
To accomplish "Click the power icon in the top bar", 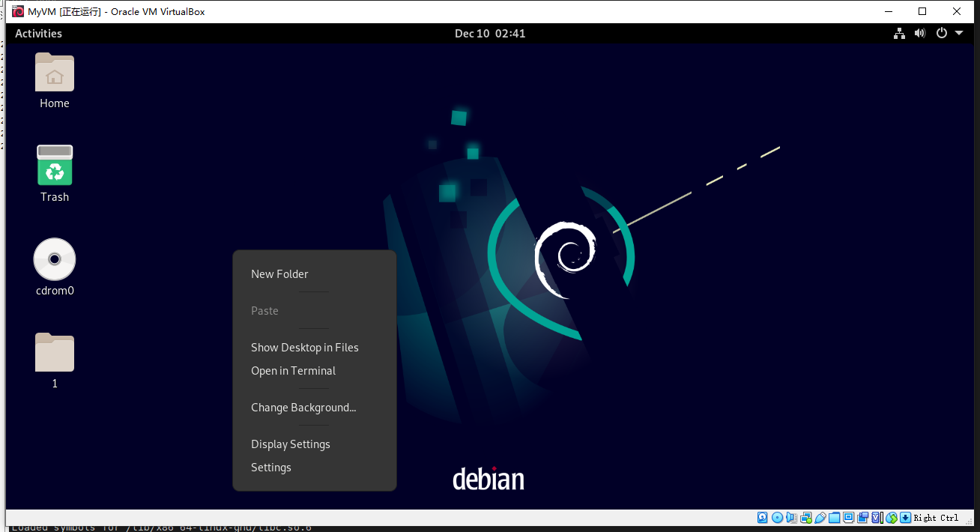I will coord(941,33).
